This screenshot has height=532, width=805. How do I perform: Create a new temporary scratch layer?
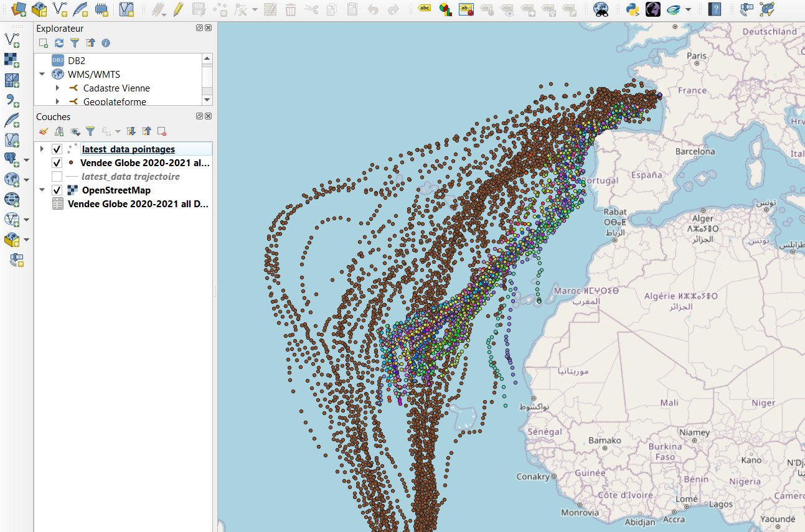(101, 9)
